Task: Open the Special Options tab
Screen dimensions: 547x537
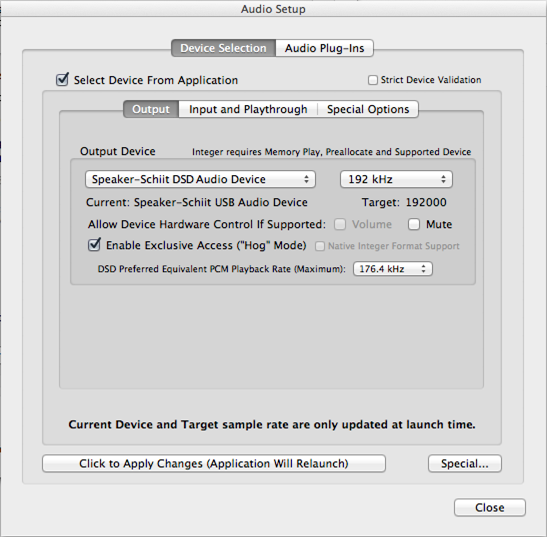Action: (368, 109)
